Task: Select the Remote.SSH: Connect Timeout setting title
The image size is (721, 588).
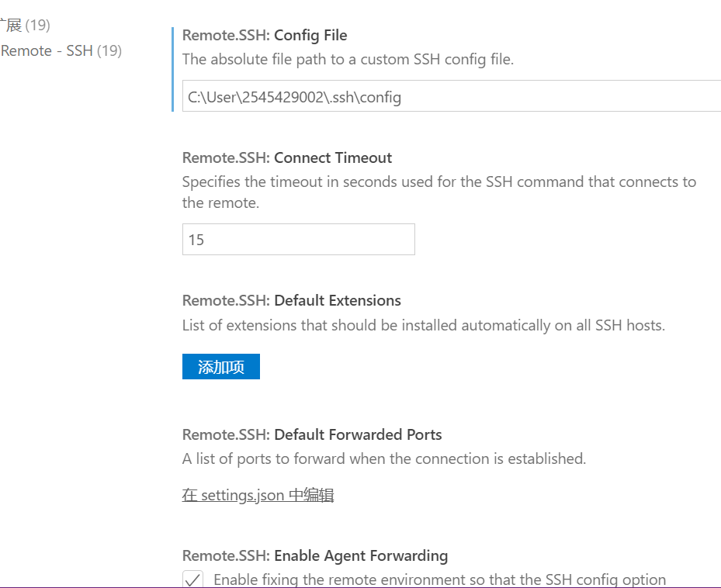Action: click(287, 158)
